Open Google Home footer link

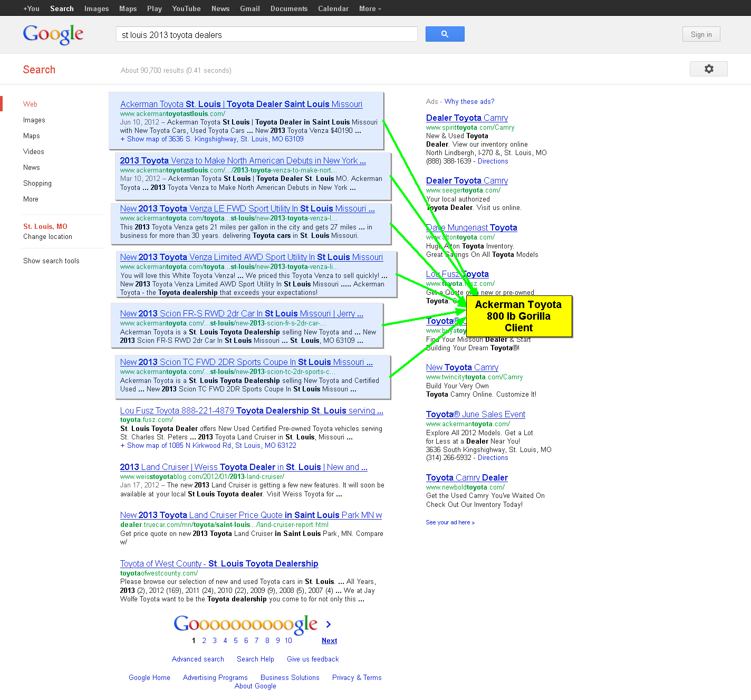(149, 678)
